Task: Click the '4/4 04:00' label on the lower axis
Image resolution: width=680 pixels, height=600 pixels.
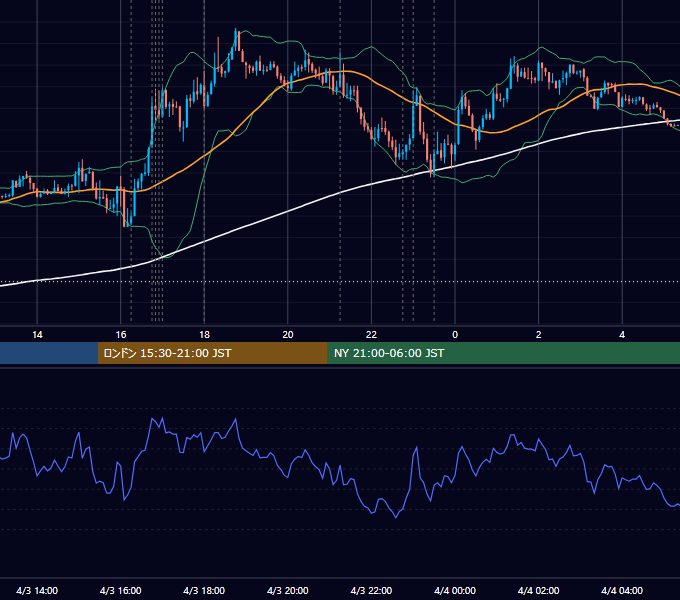Action: click(622, 590)
